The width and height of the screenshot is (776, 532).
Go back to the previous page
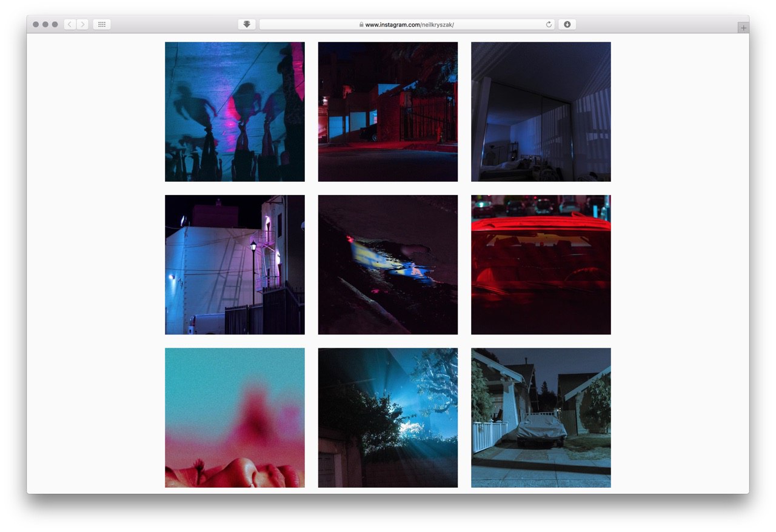(70, 24)
